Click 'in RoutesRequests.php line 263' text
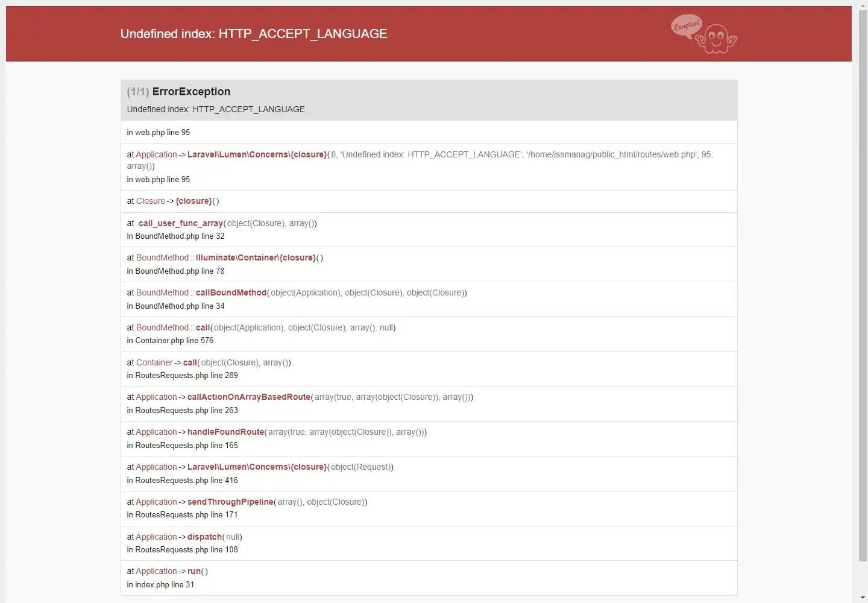Screen dimensions: 868x603 coord(182,411)
